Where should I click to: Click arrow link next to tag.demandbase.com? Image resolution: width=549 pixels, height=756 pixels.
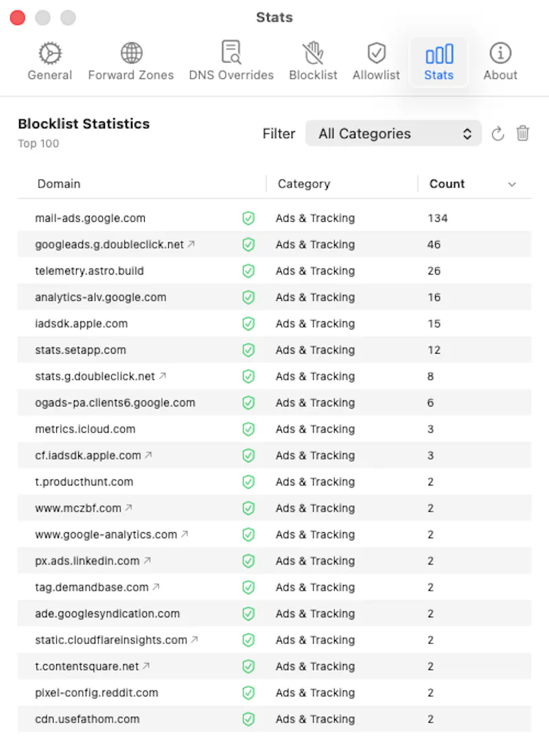pyautogui.click(x=156, y=587)
